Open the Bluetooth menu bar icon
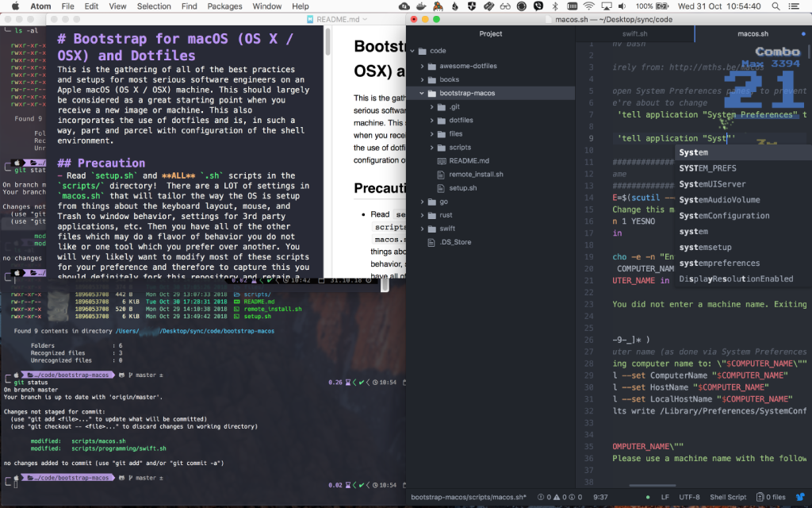 point(555,6)
